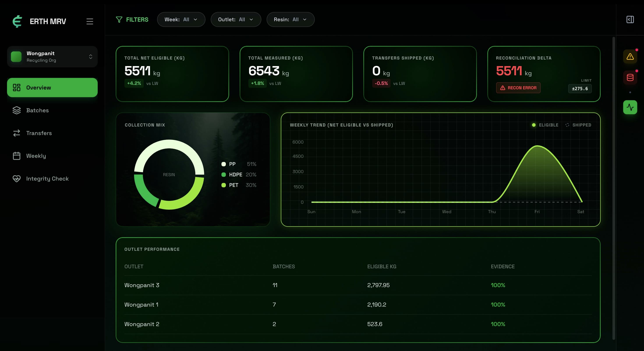The width and height of the screenshot is (644, 351).
Task: Switch organizations via the Wongpanit selector
Action: 52,56
